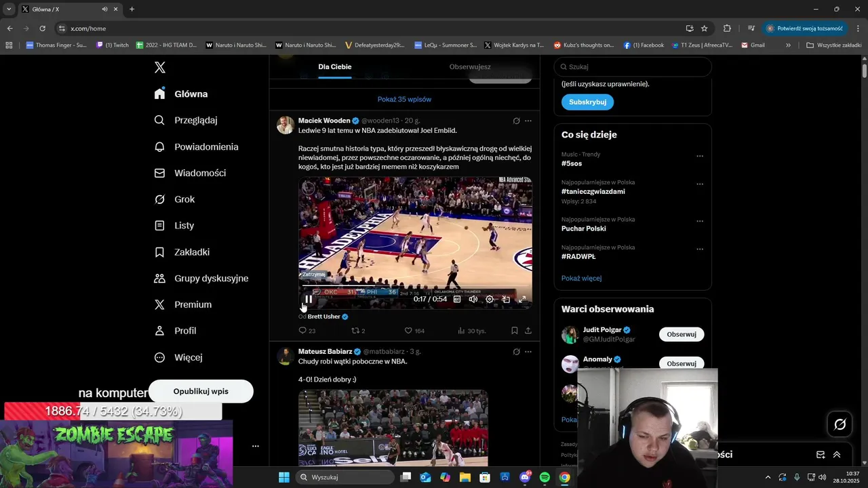Click Pokaż 35 wpisów link
Viewport: 868px width, 488px height.
(404, 99)
